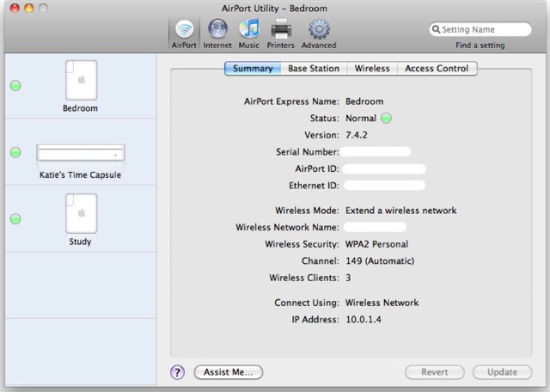Click the Update button
The width and height of the screenshot is (550, 392).
[x=502, y=372]
